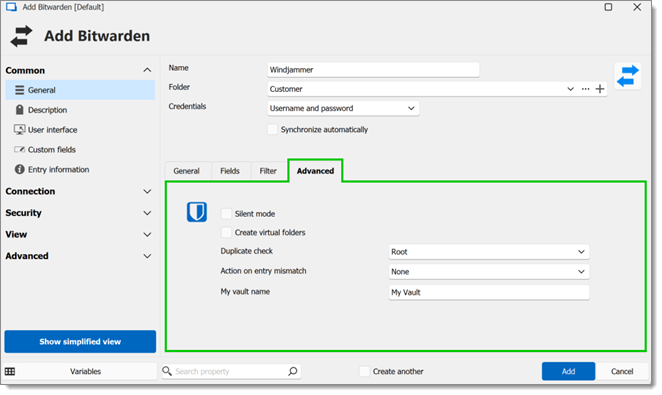The height and width of the screenshot is (395, 662).
Task: Click the Show simplified view button
Action: tap(80, 341)
